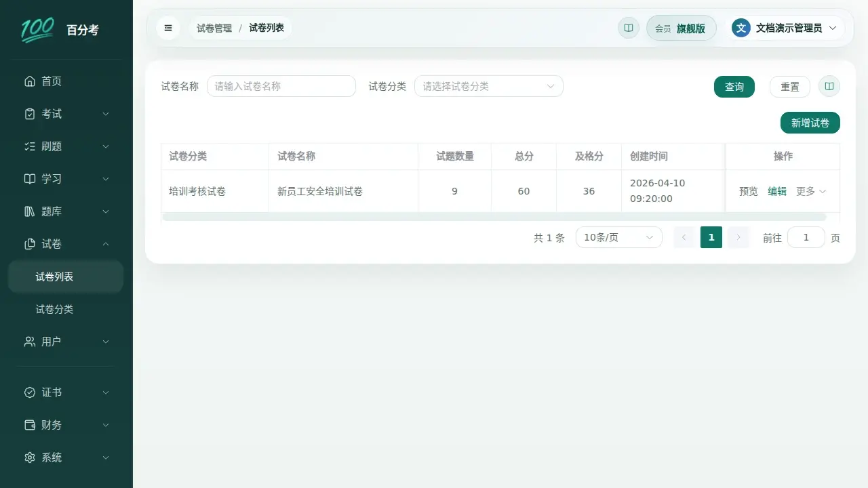Expand the 题库 menu chevron

click(106, 211)
